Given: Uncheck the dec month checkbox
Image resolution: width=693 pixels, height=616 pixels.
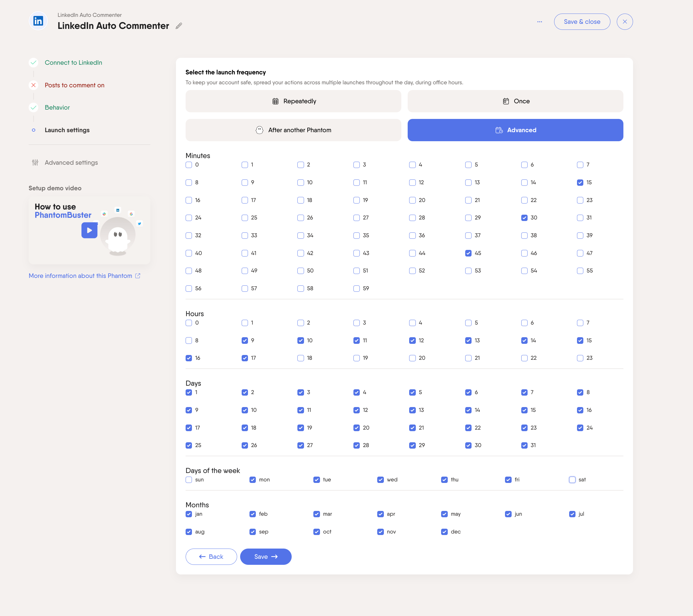Looking at the screenshot, I should pyautogui.click(x=444, y=532).
